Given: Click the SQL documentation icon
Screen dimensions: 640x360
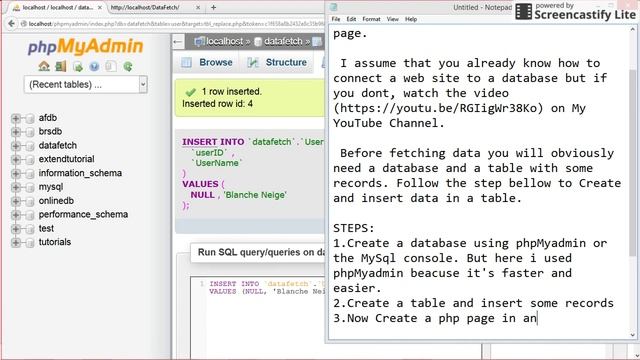Looking at the screenshot, I should click(x=111, y=67).
